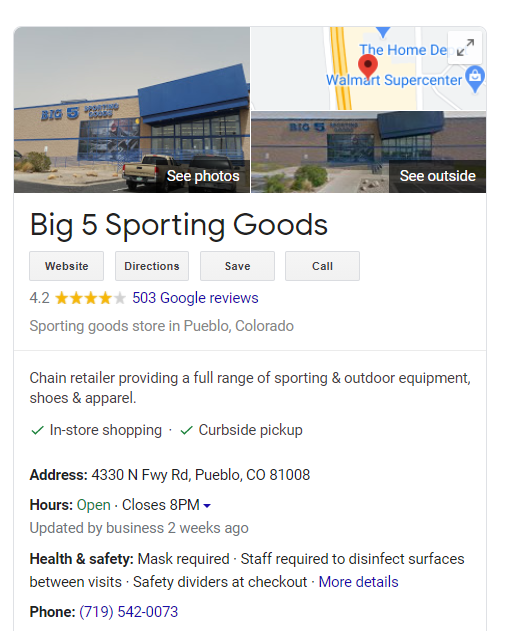
Task: Click the phone number (719) 542-0073
Action: tap(128, 612)
